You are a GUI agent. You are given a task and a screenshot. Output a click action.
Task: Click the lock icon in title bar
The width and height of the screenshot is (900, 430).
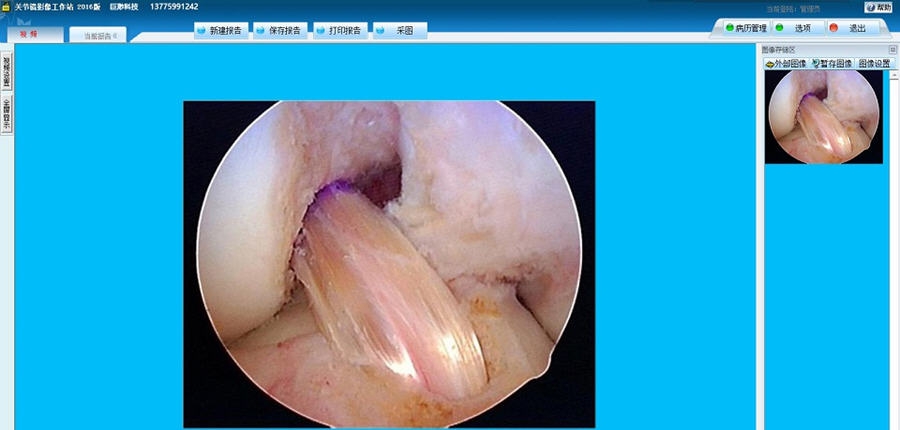tap(6, 7)
